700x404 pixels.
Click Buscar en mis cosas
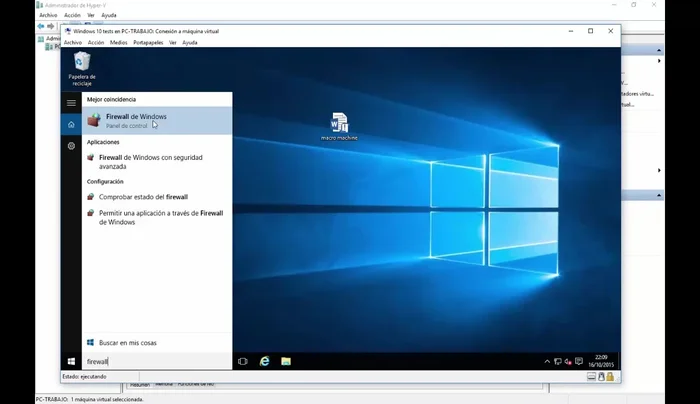[157, 343]
